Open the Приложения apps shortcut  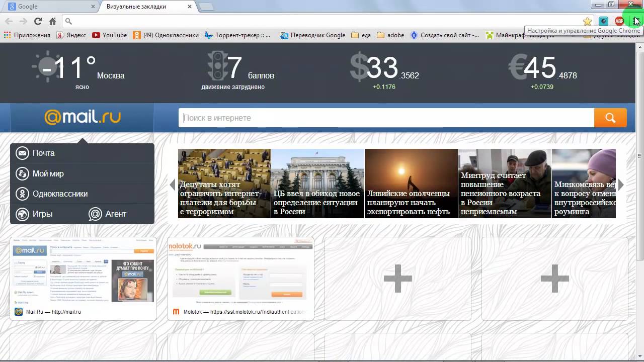[x=27, y=35]
